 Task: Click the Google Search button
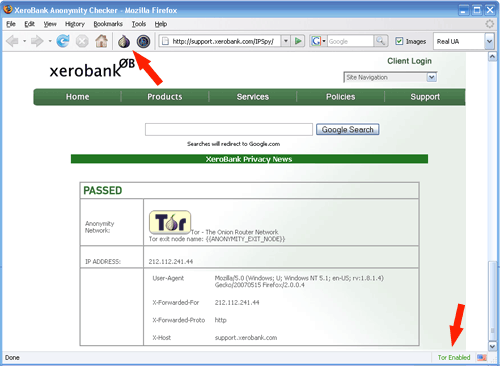(347, 129)
